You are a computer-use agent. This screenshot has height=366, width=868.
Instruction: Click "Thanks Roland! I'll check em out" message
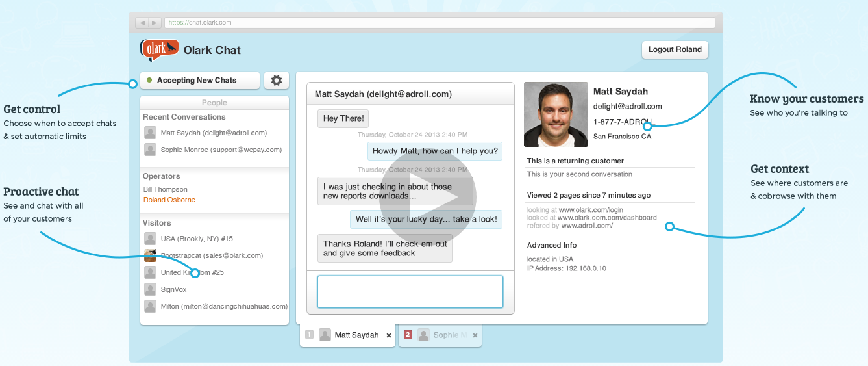tap(385, 248)
